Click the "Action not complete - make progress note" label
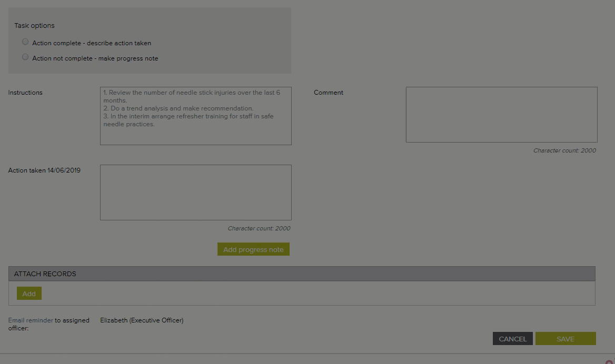Screen dimensions: 615x364 (95, 58)
